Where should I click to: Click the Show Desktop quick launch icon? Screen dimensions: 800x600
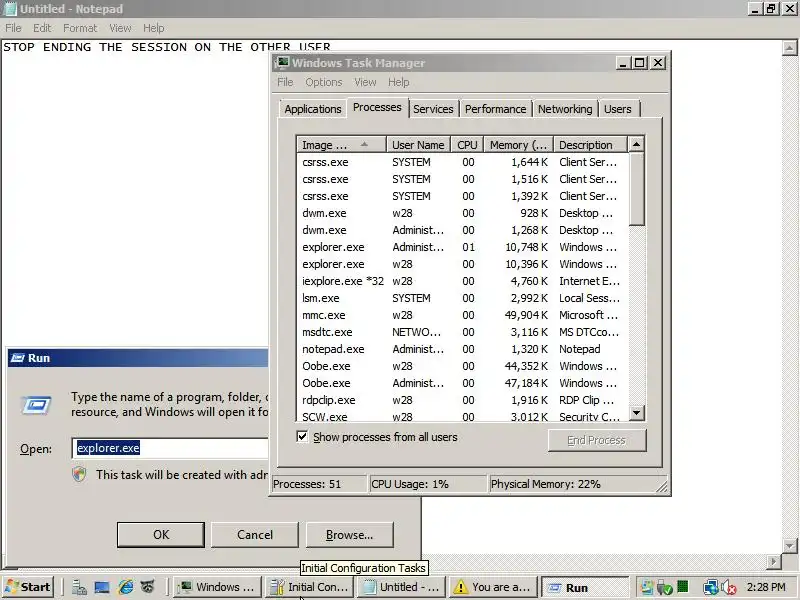102,587
